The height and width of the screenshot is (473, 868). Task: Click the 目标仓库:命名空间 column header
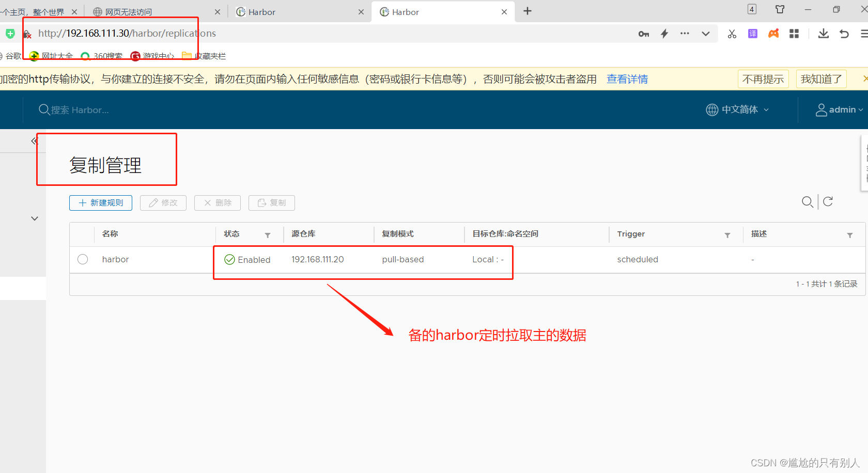(x=505, y=234)
